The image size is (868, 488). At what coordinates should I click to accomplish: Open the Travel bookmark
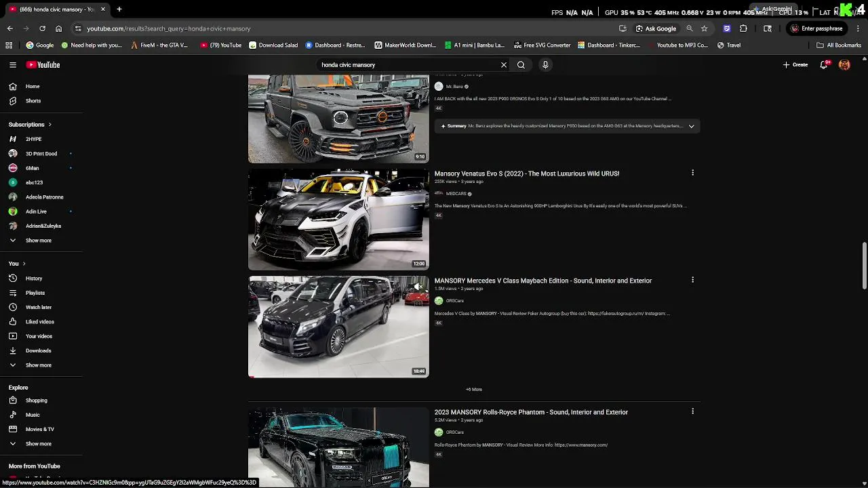729,45
